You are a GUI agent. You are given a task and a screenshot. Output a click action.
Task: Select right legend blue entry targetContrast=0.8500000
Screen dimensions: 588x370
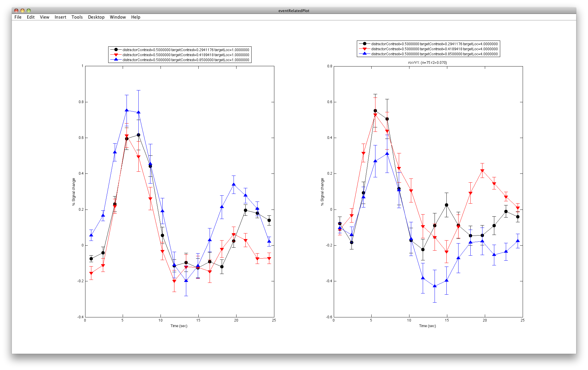tap(434, 54)
